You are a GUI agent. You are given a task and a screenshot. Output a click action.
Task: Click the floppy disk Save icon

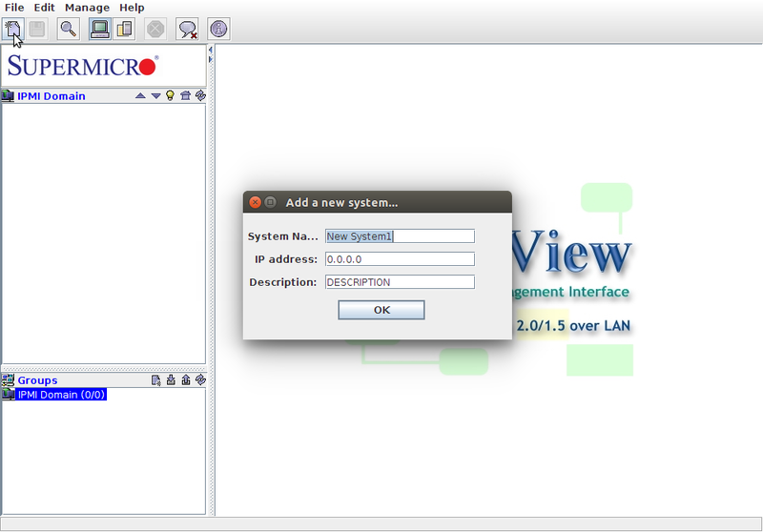point(37,29)
